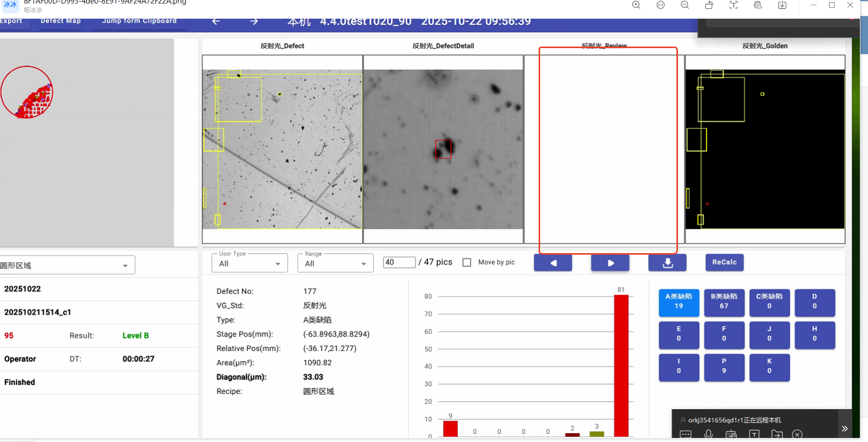Go to previous defect picture arrow button
The image size is (868, 442).
[x=553, y=263]
